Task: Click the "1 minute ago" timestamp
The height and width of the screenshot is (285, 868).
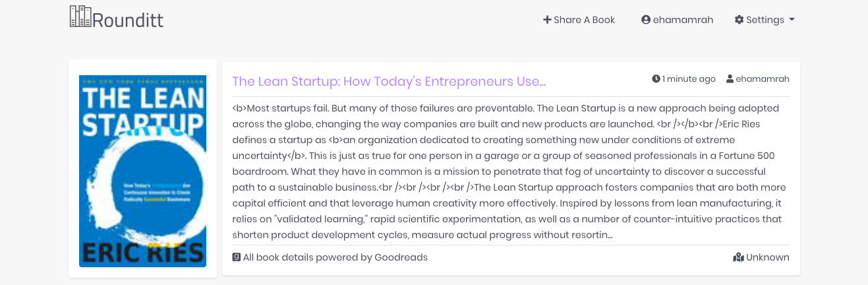Action: (689, 79)
